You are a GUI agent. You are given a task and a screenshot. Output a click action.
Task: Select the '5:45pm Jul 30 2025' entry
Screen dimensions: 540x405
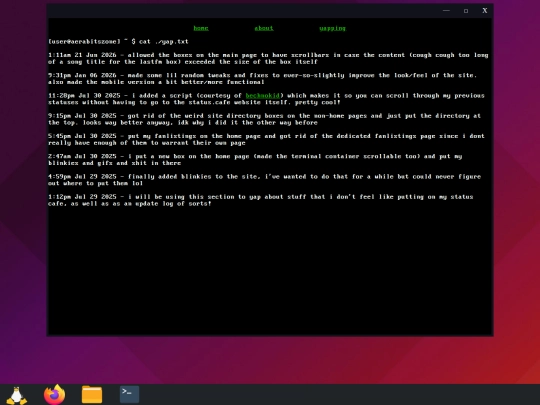[267, 139]
